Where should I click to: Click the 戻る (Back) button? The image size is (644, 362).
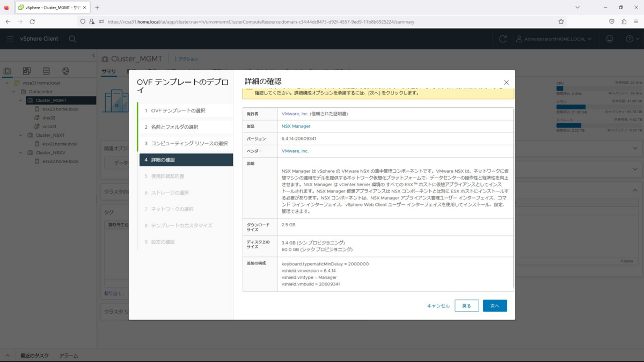(466, 306)
